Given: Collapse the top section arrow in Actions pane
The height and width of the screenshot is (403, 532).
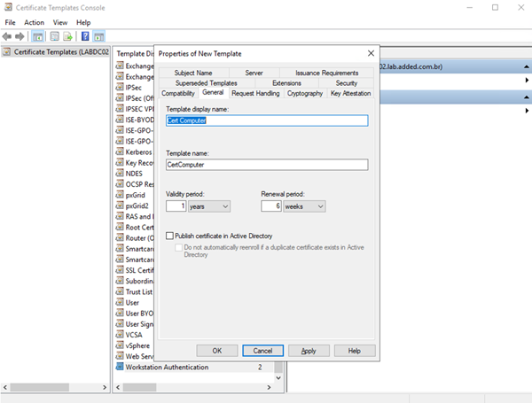Looking at the screenshot, I should (527, 66).
